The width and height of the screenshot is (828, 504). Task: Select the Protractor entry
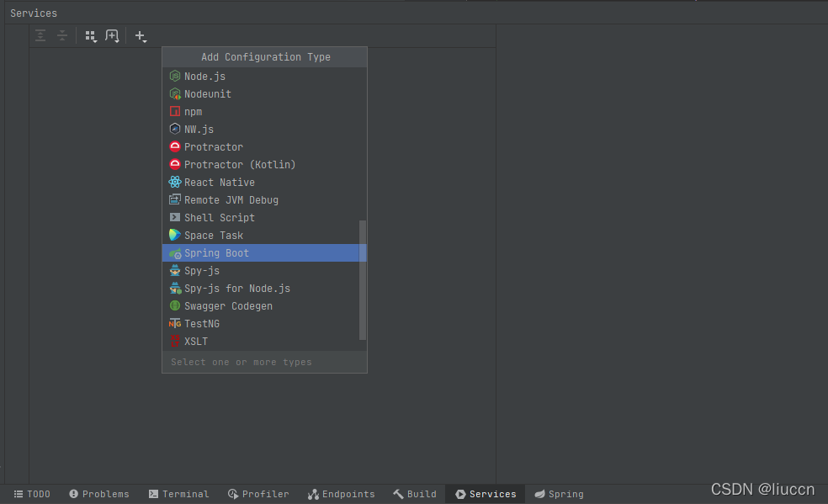click(264, 147)
